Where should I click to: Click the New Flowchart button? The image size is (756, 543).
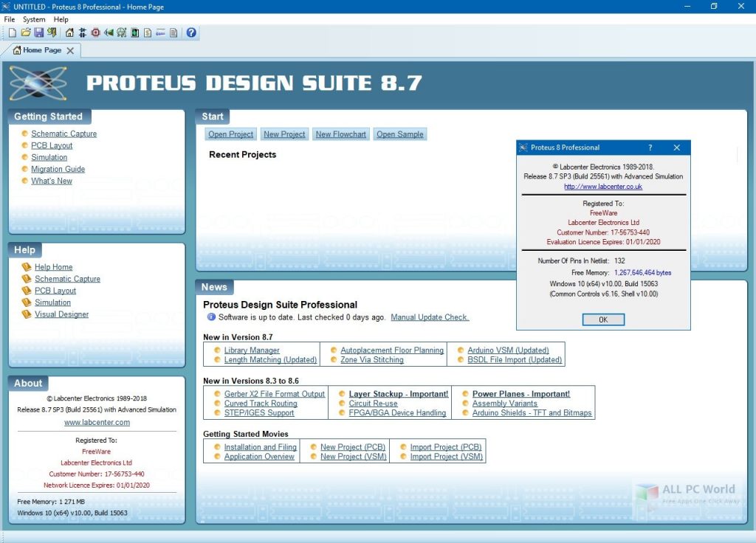click(x=340, y=134)
